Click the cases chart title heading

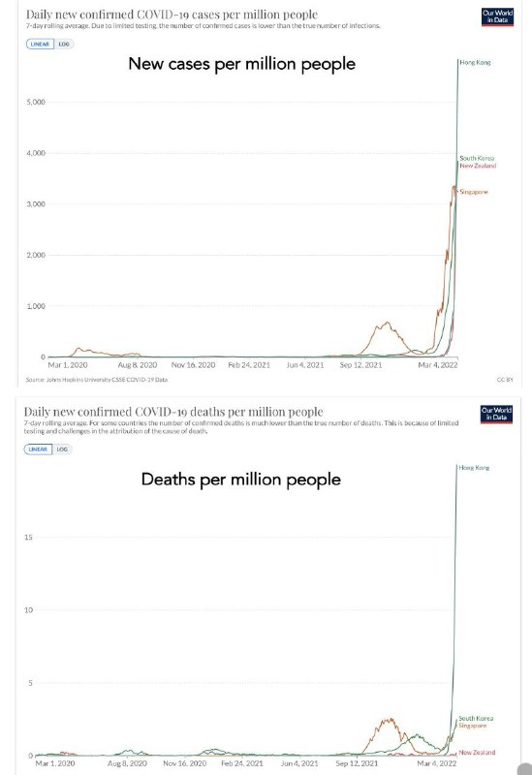click(172, 15)
